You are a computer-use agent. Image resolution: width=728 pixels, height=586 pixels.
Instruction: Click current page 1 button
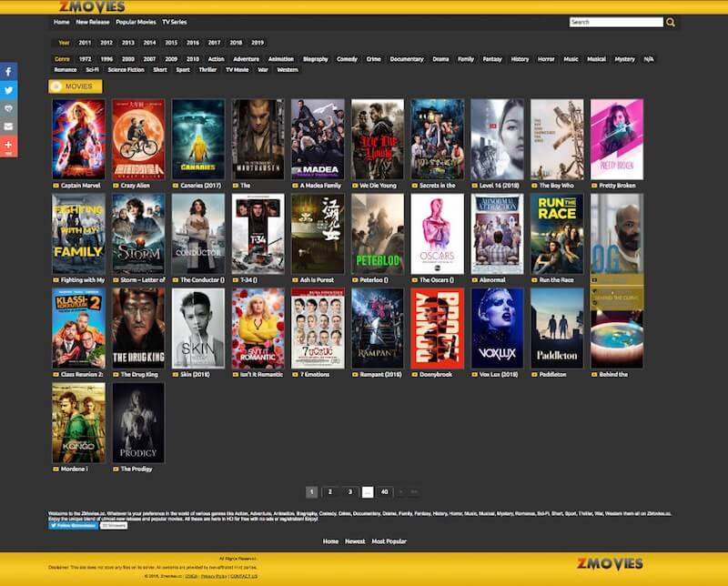pyautogui.click(x=312, y=492)
